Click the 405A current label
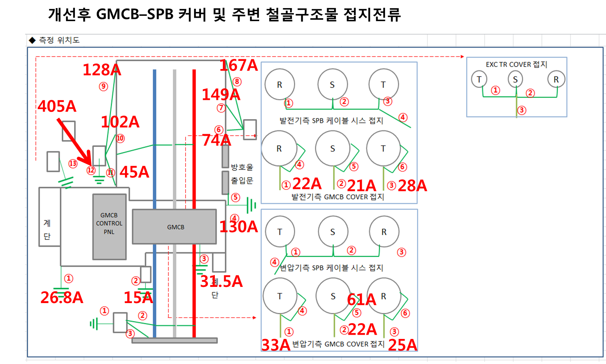This screenshot has height=364, width=606. 57,106
